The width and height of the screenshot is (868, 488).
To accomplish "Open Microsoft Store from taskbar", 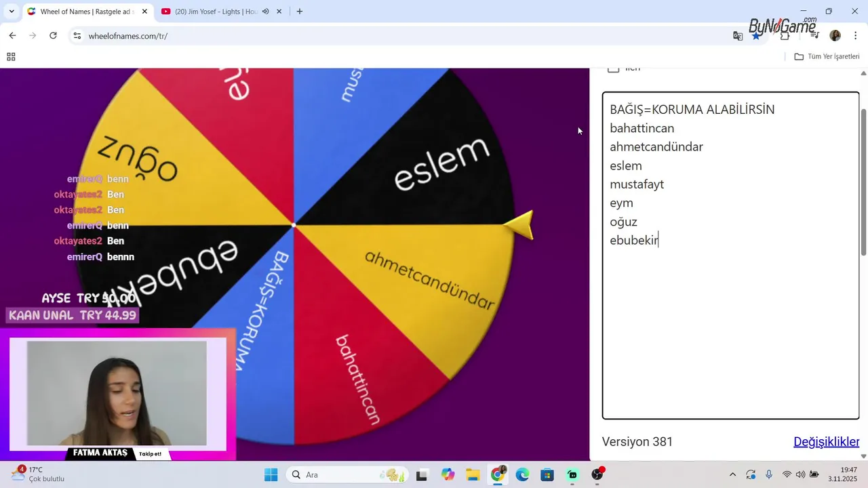I will [547, 474].
